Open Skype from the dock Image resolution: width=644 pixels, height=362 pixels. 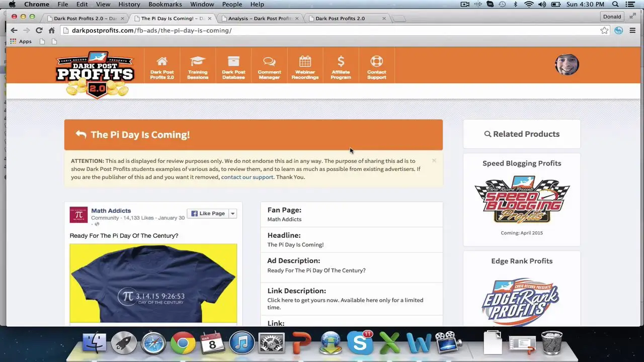tap(360, 343)
